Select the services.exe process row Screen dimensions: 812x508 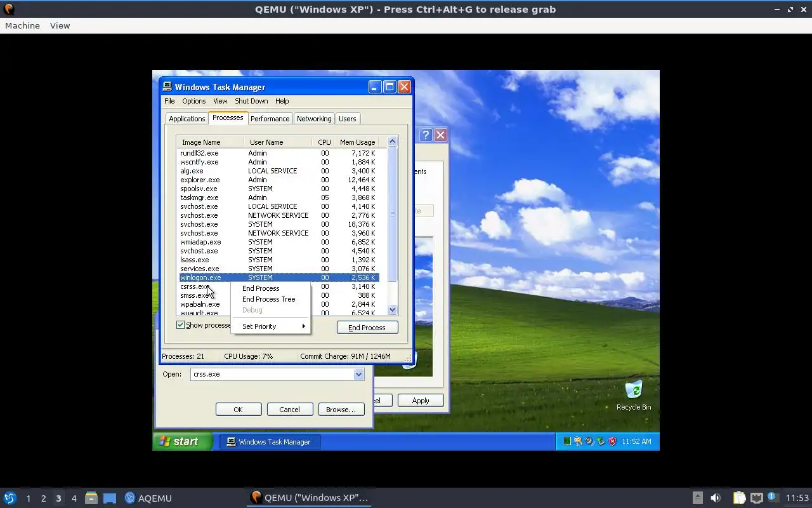(278, 269)
